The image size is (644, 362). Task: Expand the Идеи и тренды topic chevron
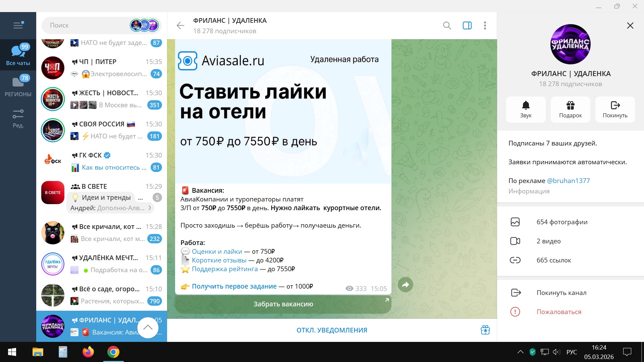[150, 208]
